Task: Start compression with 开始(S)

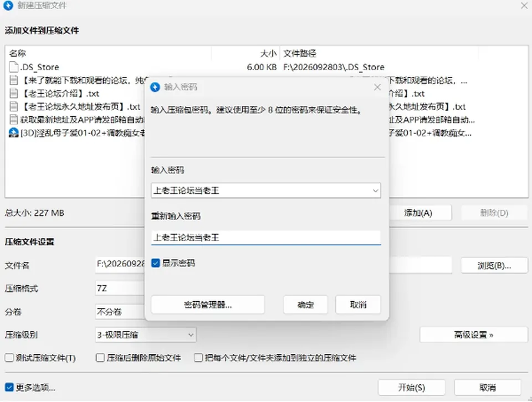Action: pyautogui.click(x=412, y=388)
